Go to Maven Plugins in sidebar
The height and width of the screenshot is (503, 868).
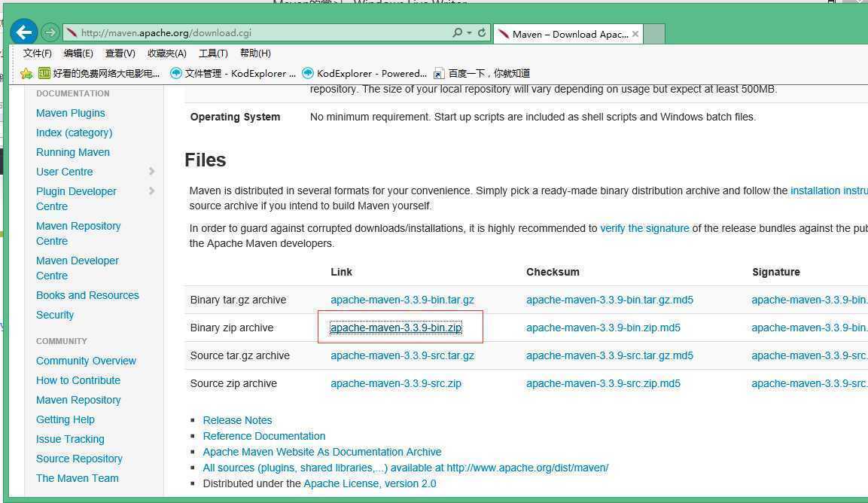70,113
